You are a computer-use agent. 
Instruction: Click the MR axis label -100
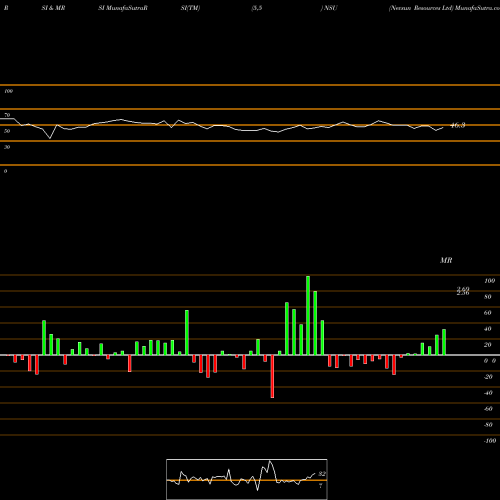490,441
